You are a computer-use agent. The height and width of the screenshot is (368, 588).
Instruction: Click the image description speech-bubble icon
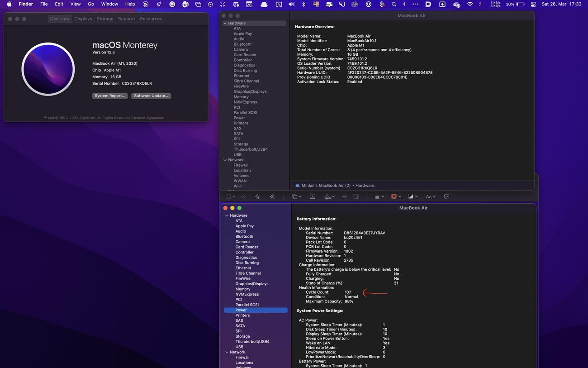click(446, 196)
